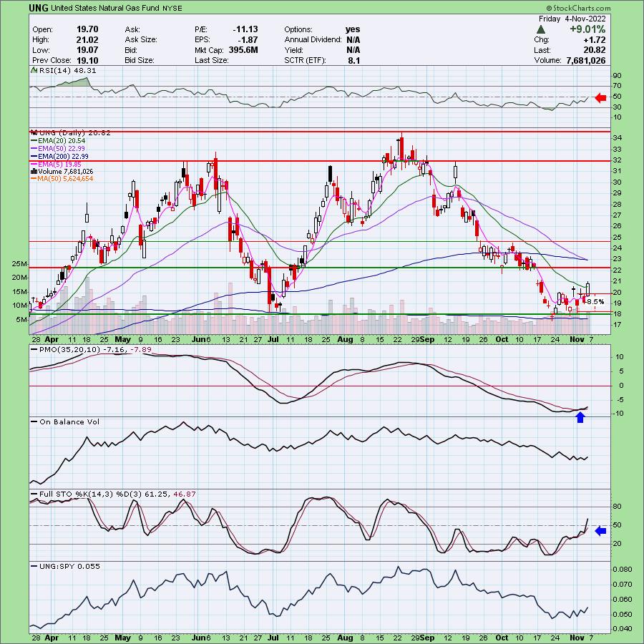Click the green up-triangle change indicator
This screenshot has width=644, height=644.
(541, 29)
